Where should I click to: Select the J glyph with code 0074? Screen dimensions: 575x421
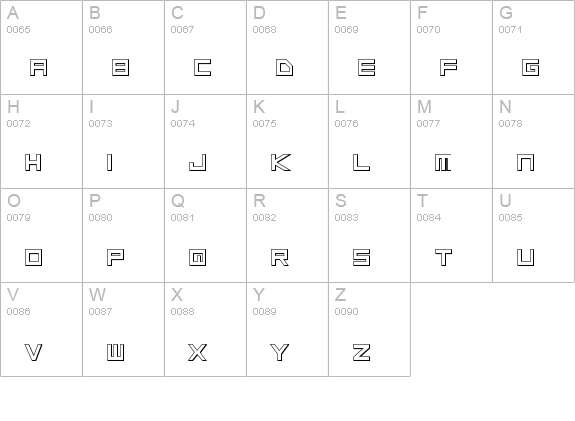(x=198, y=162)
